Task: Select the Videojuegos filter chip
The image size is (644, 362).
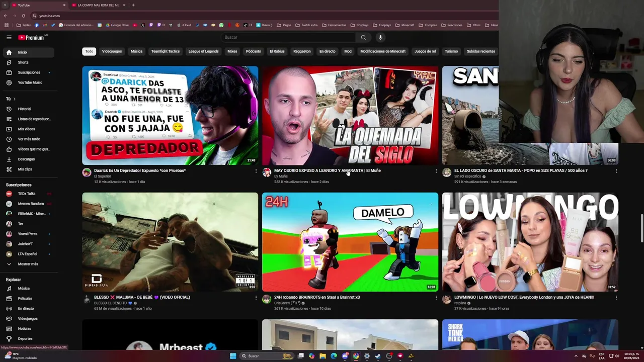Action: 112,51
